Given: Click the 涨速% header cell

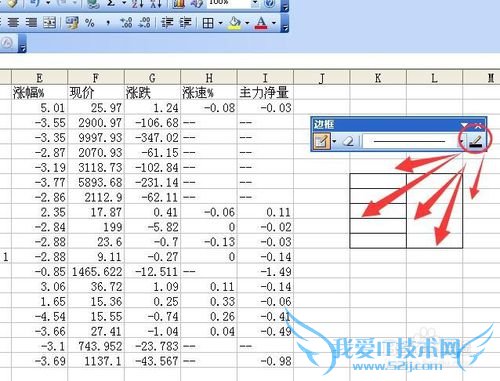Looking at the screenshot, I should point(209,93).
